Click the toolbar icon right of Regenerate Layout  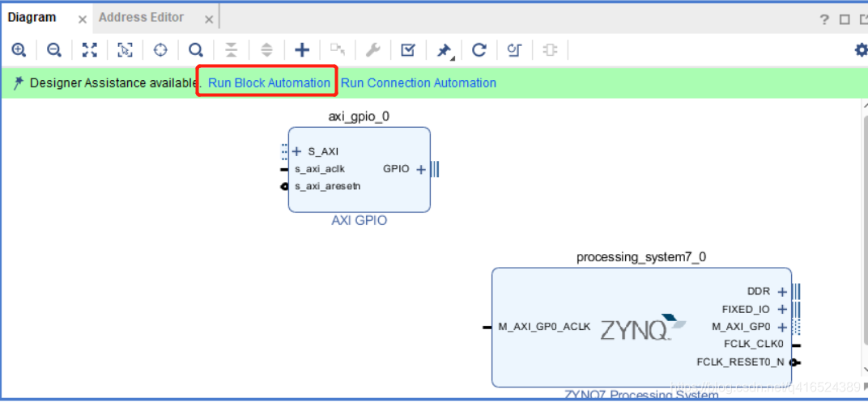(514, 50)
